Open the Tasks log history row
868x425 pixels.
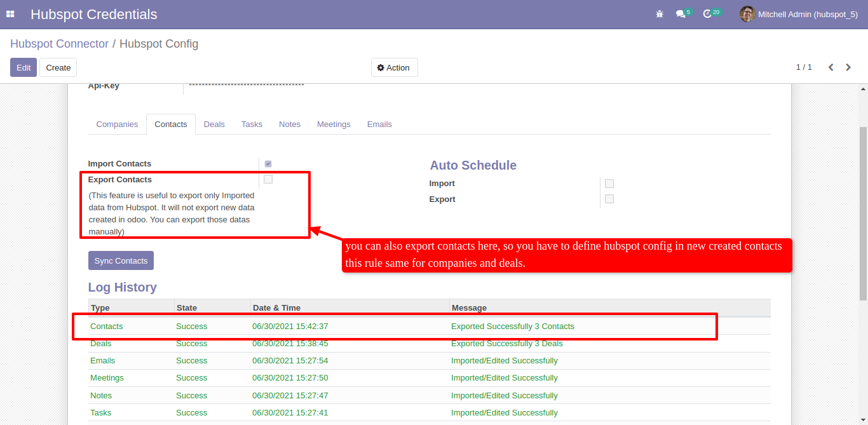click(x=430, y=412)
